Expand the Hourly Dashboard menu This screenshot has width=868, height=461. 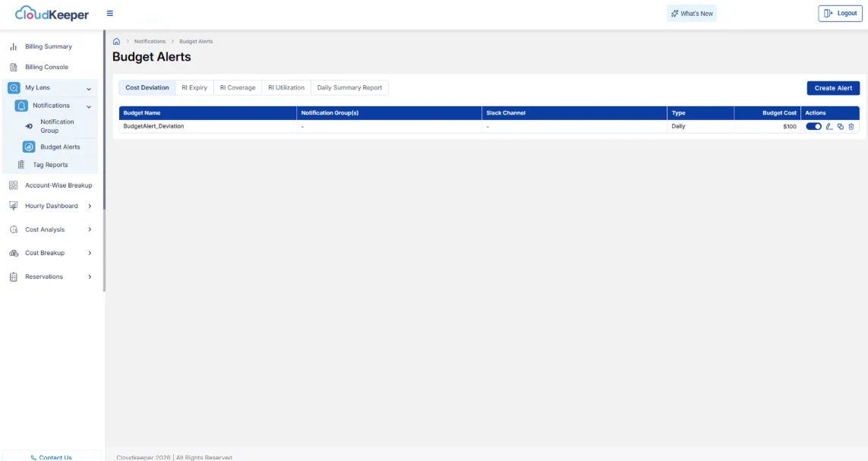[90, 206]
